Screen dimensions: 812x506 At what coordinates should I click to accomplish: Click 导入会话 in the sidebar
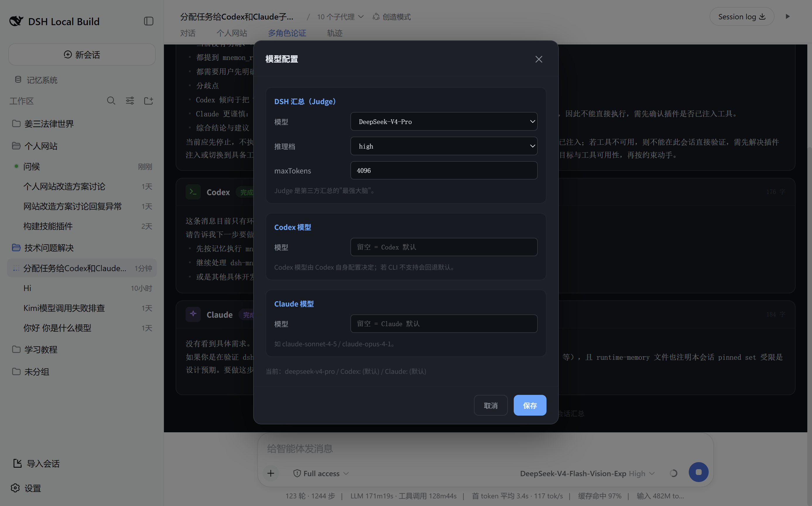tap(36, 463)
